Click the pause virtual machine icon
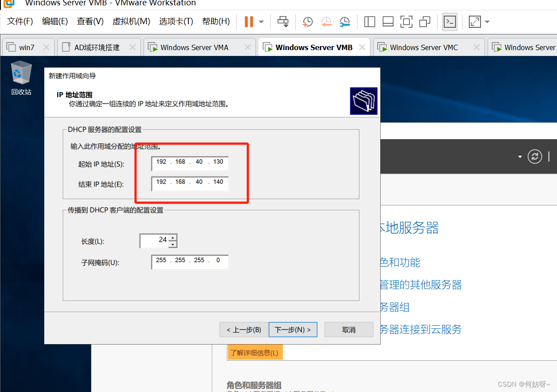Image resolution: width=557 pixels, height=392 pixels. [249, 21]
